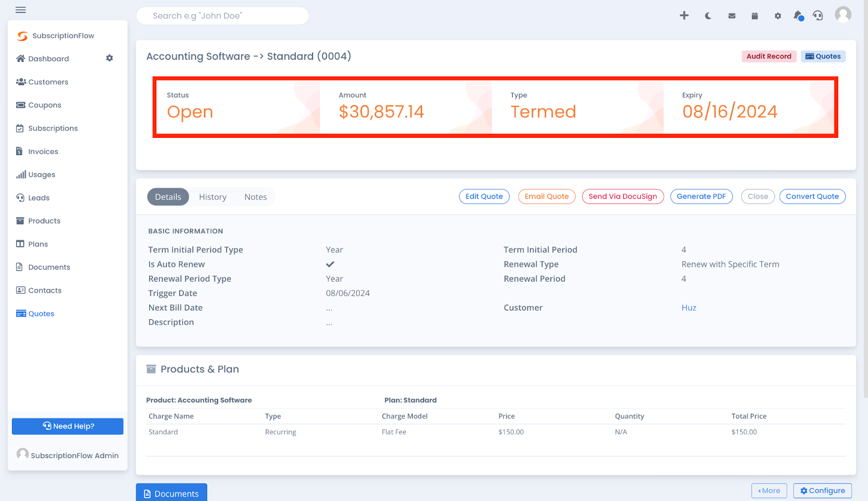Open the Documents bottom tab

click(x=171, y=493)
